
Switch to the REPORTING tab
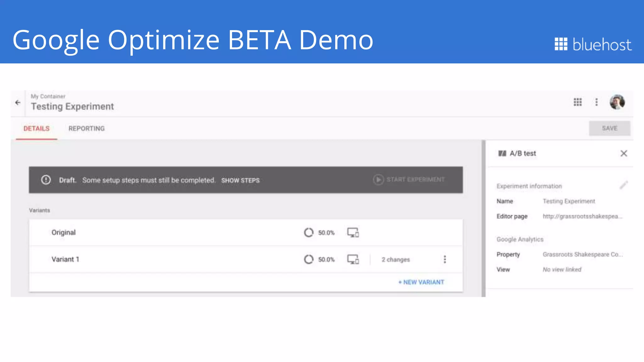click(x=86, y=129)
